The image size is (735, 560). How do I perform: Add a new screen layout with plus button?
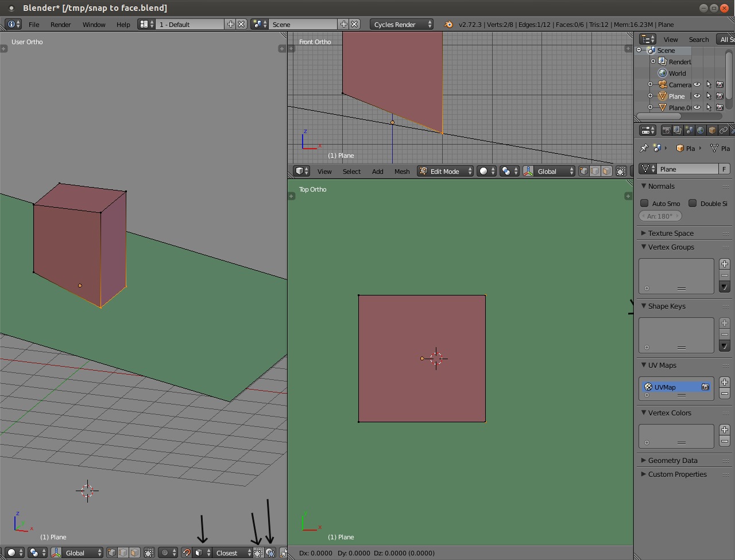pyautogui.click(x=230, y=24)
